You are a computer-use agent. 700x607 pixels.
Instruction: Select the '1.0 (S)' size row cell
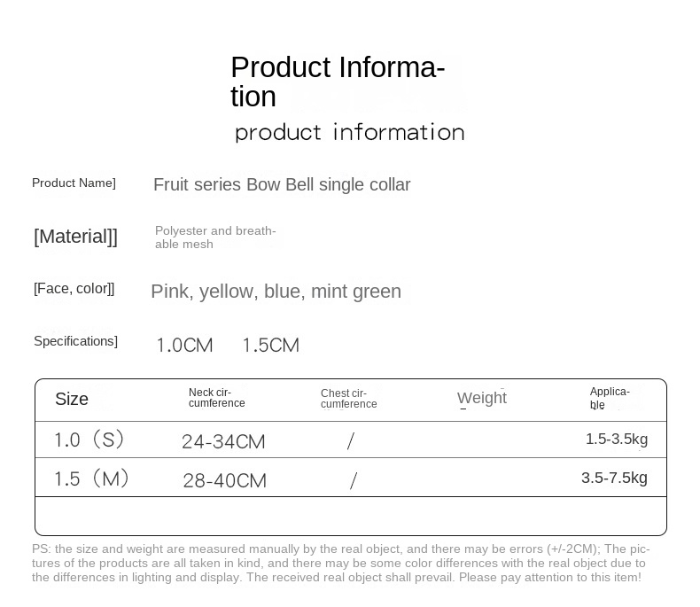(89, 440)
